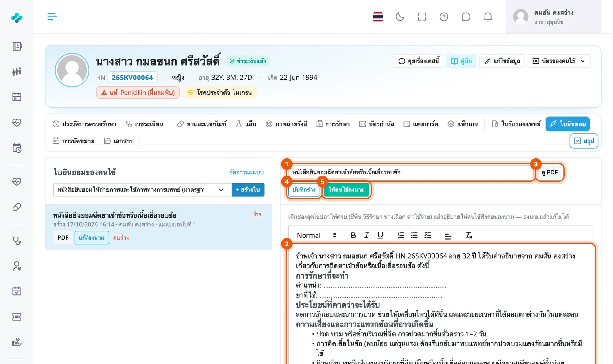Viewport: 613px width, 364px height.
Task: Open the Normal paragraph style dropdown
Action: 317,235
